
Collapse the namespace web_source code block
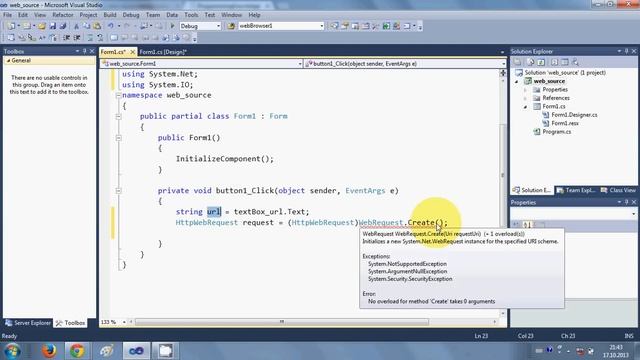coord(118,95)
